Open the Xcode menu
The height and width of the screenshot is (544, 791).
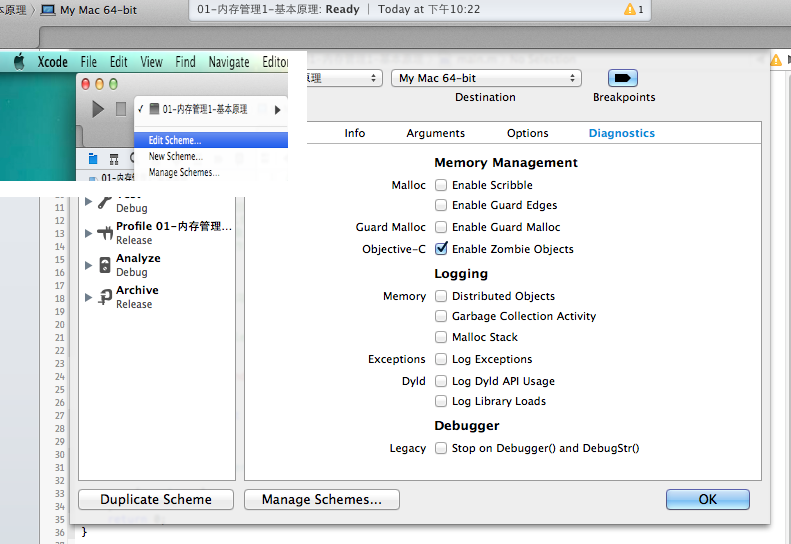pos(52,62)
